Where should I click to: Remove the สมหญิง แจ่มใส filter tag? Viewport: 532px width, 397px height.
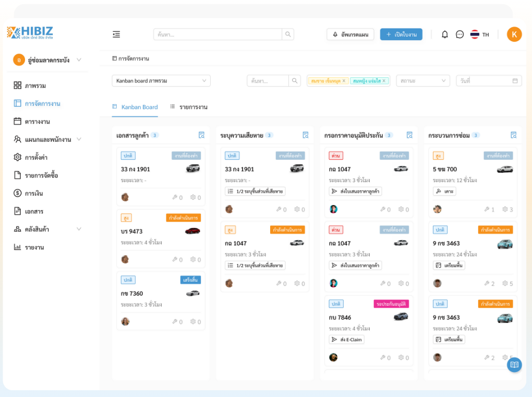[384, 81]
